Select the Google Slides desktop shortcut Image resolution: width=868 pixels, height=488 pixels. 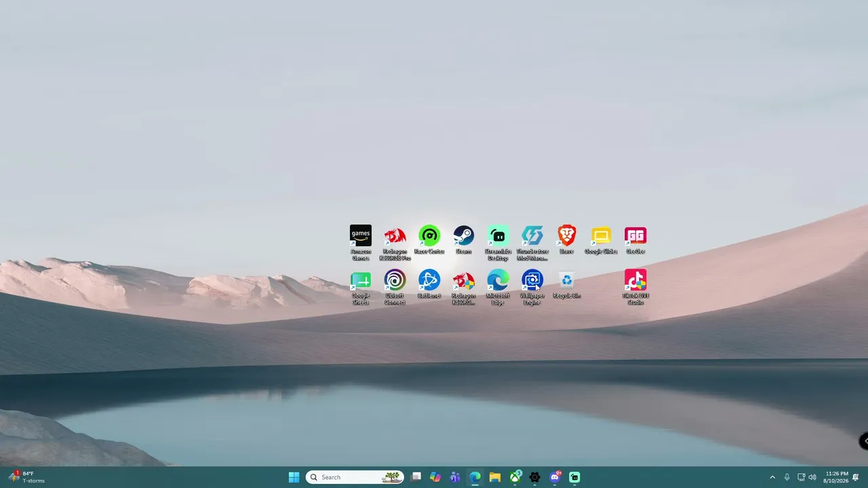601,240
